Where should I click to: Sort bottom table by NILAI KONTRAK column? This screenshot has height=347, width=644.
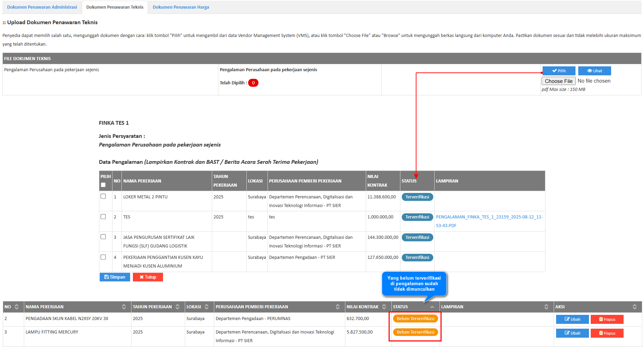(384, 307)
